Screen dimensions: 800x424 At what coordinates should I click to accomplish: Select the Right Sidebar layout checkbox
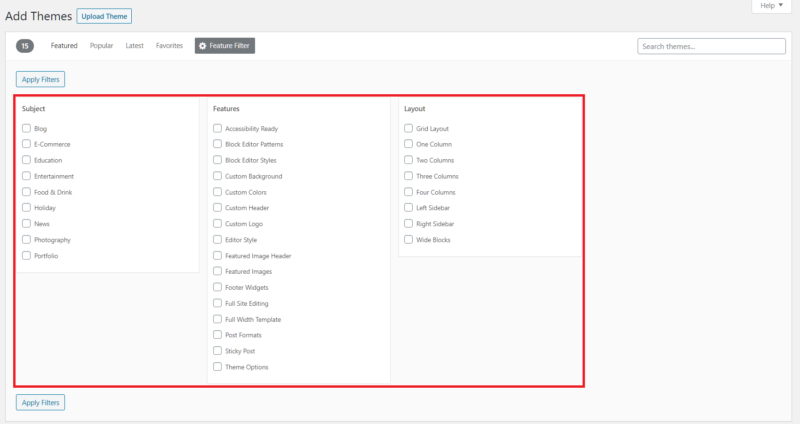click(408, 223)
